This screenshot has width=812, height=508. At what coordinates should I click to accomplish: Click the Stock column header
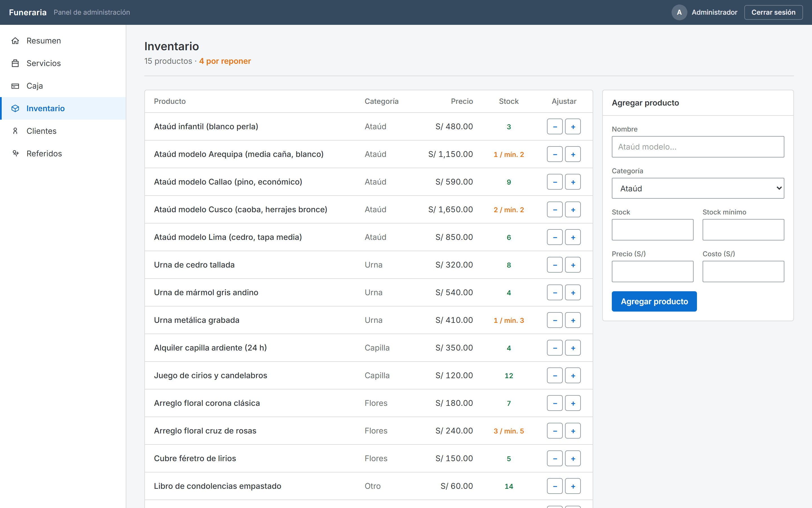509,101
